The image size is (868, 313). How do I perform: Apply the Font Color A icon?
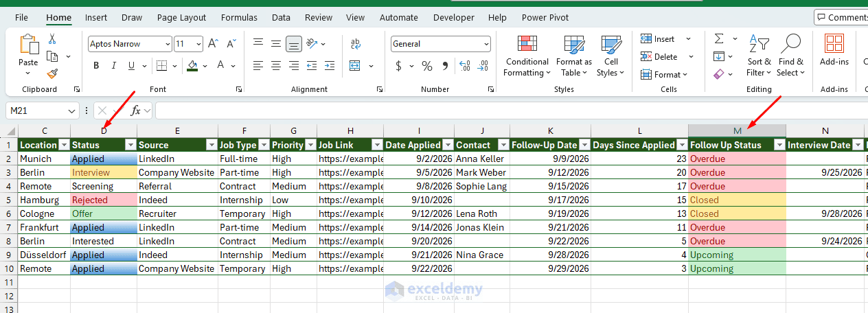click(221, 66)
